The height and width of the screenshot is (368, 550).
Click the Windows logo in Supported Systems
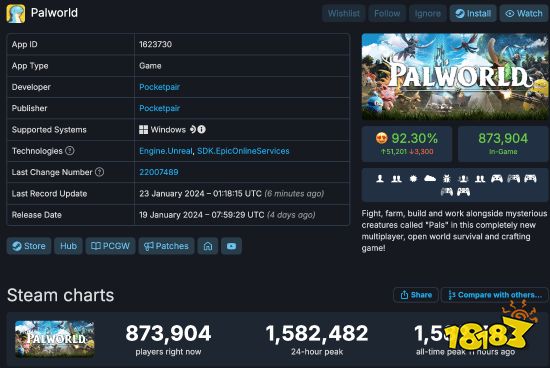coord(143,130)
